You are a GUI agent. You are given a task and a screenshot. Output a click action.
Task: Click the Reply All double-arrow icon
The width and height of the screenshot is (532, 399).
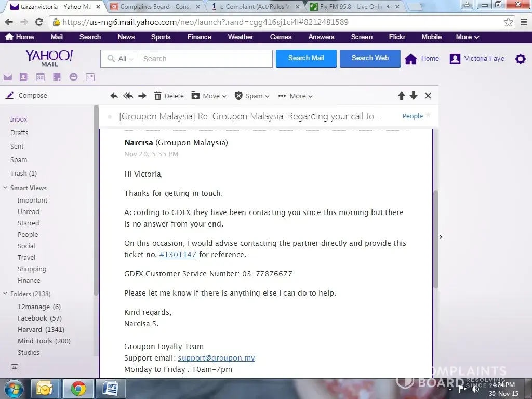[128, 96]
